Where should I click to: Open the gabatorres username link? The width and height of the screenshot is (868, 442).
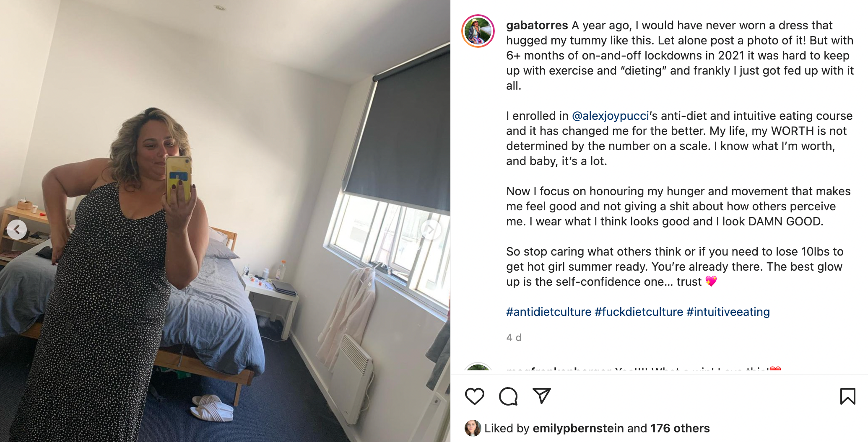[537, 25]
